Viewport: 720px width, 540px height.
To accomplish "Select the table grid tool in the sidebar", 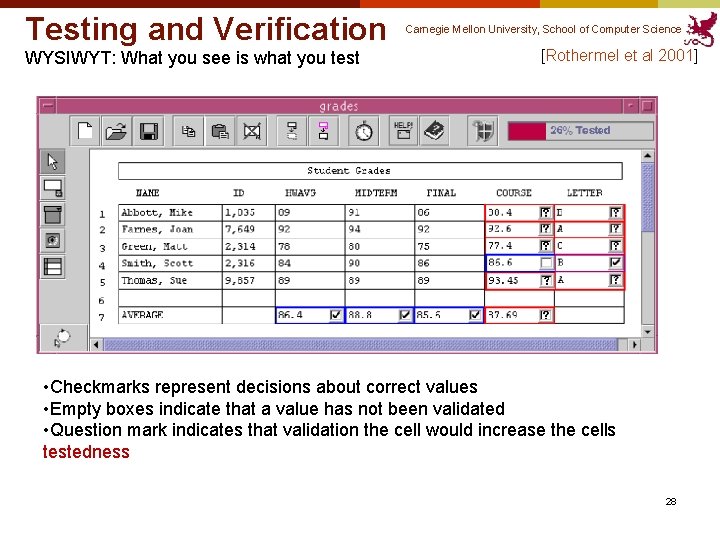I will coord(52,267).
